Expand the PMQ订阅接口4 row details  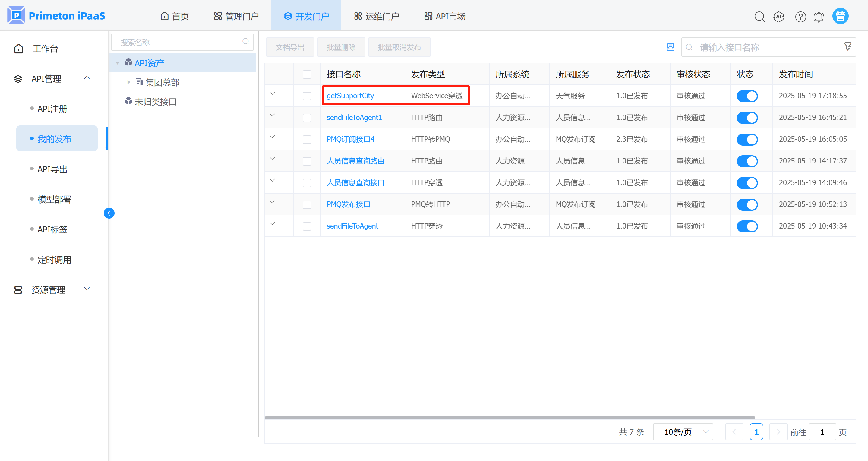272,137
